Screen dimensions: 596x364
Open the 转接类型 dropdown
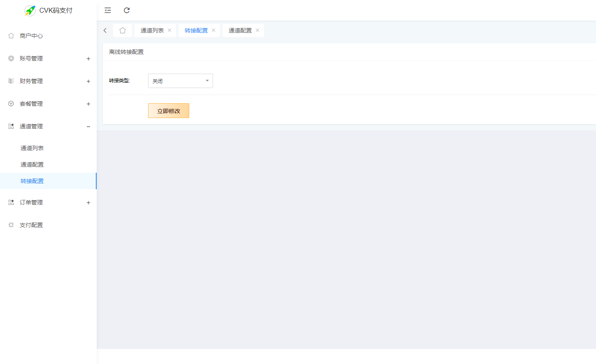coord(180,81)
